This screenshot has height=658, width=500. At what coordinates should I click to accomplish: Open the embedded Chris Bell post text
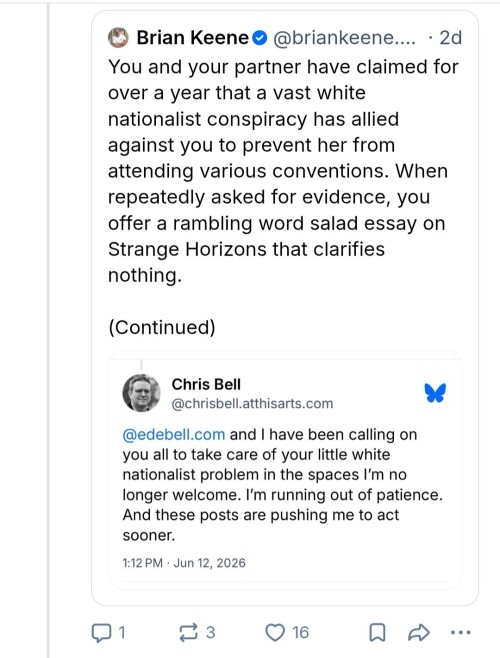pyautogui.click(x=282, y=485)
